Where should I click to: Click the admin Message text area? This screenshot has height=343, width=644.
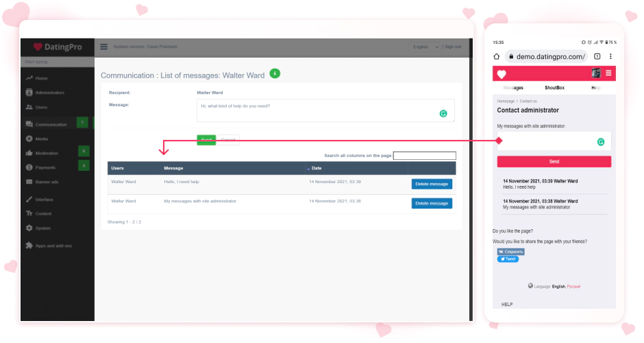point(325,110)
